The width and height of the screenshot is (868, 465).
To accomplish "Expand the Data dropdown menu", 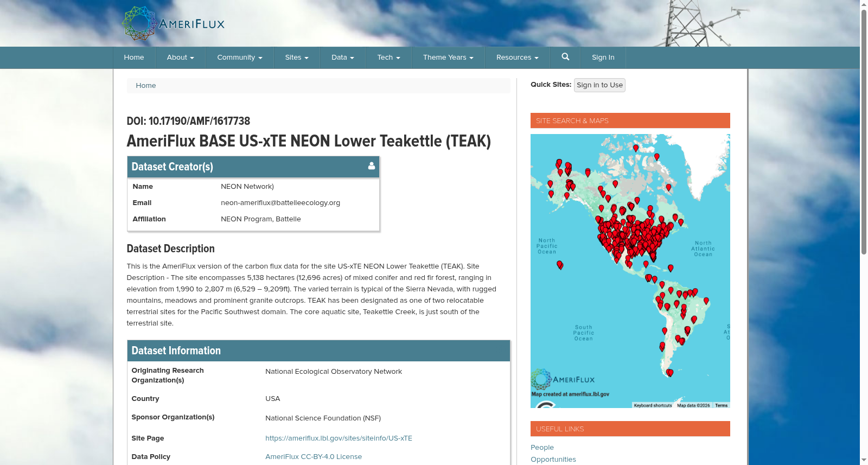I will coord(343,58).
